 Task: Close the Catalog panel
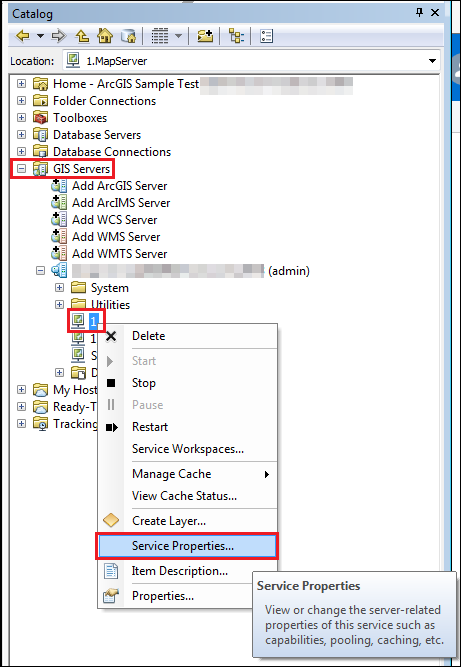point(435,13)
